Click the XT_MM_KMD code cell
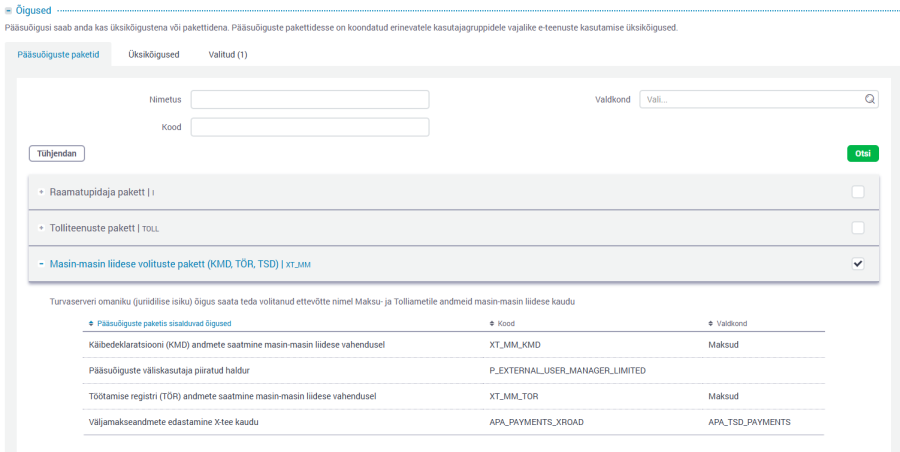 point(515,345)
